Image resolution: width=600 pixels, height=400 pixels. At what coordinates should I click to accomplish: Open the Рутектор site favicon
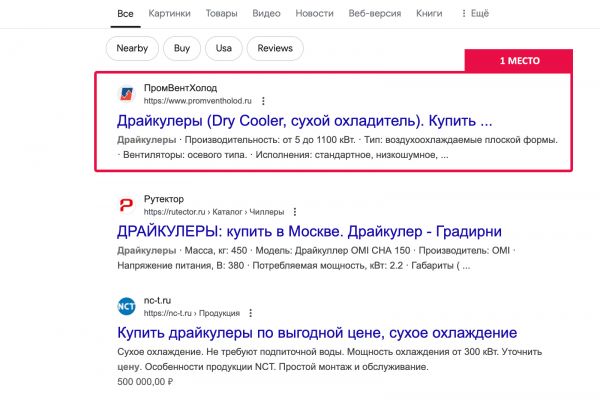tap(126, 205)
